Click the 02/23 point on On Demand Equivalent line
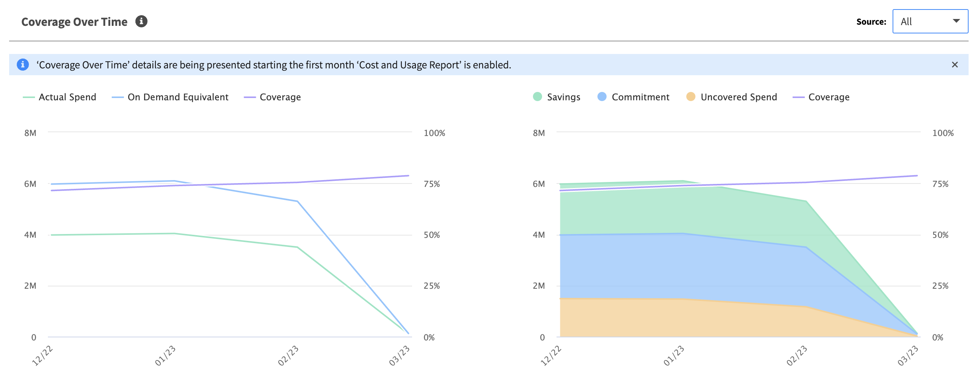This screenshot has height=386, width=980. click(297, 202)
